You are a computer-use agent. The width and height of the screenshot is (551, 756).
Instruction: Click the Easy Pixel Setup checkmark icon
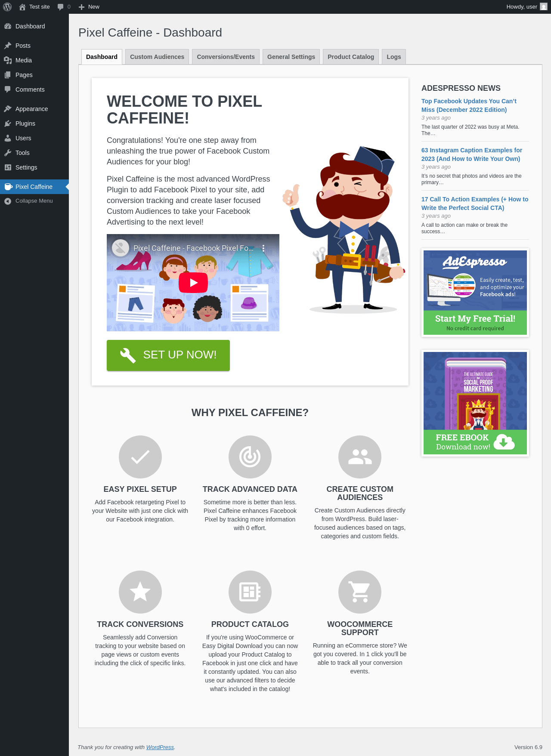pos(140,457)
